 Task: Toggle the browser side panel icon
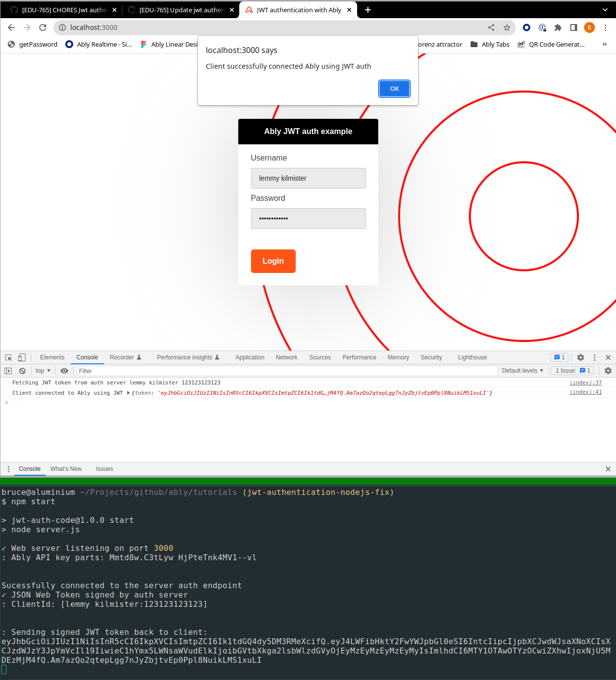tap(574, 27)
